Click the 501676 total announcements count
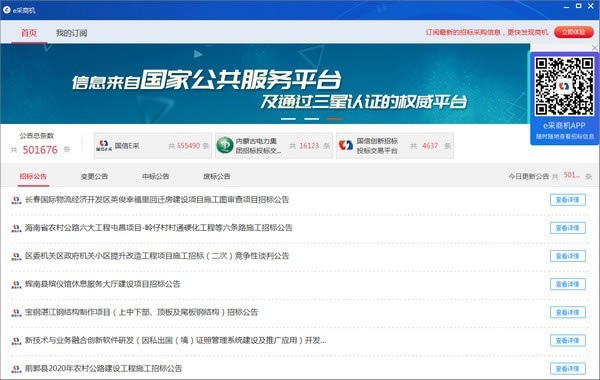 (x=40, y=150)
